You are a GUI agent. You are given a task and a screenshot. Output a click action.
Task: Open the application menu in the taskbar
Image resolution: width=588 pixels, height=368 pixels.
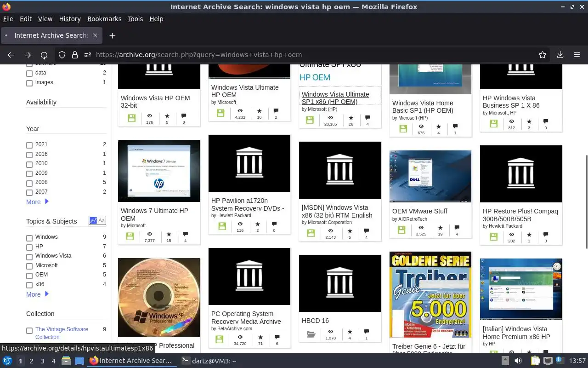coord(7,361)
